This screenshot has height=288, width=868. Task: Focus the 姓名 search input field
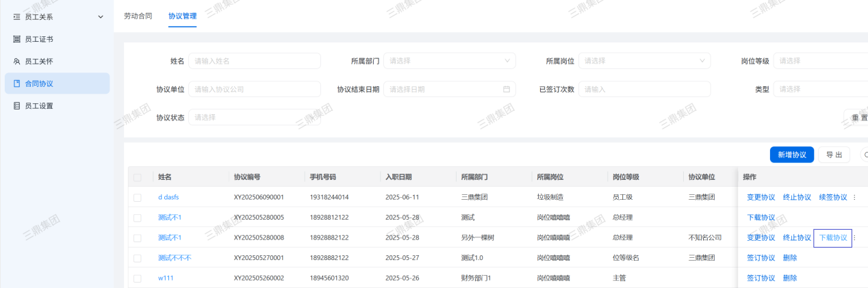coord(254,61)
